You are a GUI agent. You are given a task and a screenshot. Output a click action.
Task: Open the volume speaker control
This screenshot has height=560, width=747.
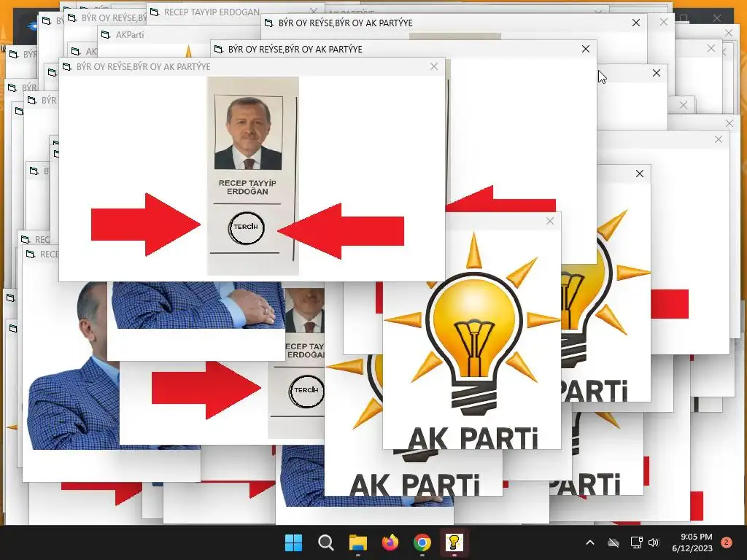point(654,542)
